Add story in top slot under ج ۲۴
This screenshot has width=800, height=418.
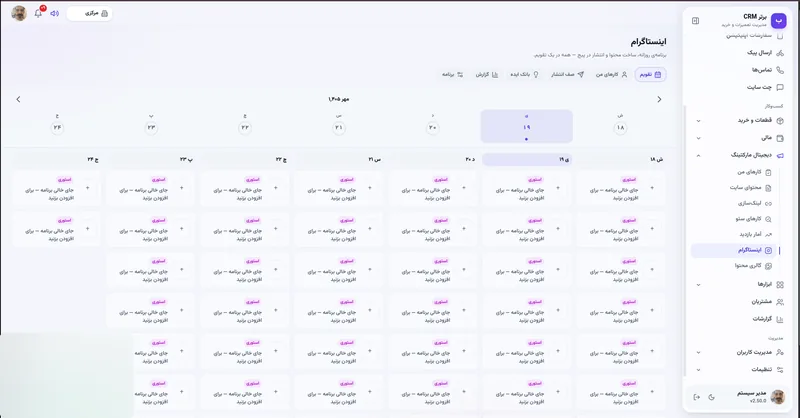pyautogui.click(x=88, y=188)
